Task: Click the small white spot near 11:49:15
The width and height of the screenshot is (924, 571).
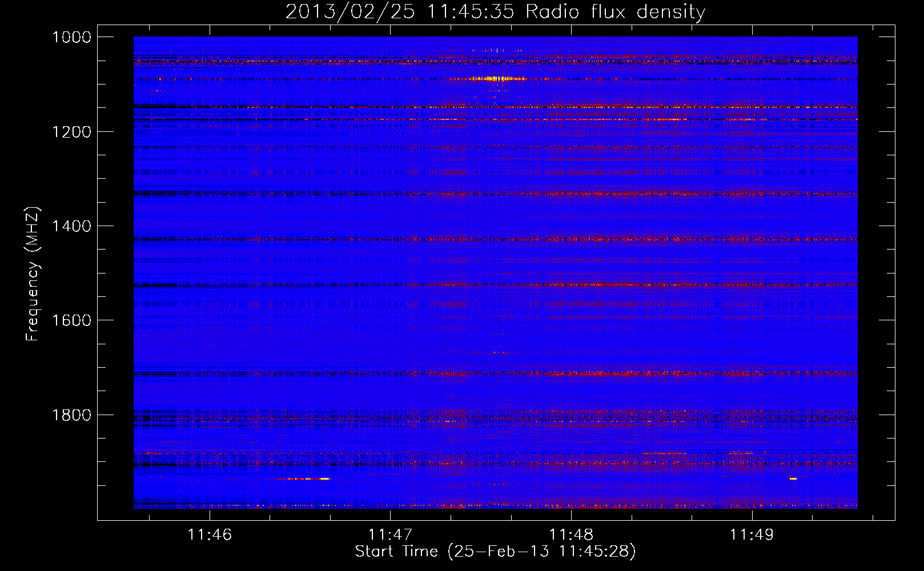Action: 793,478
